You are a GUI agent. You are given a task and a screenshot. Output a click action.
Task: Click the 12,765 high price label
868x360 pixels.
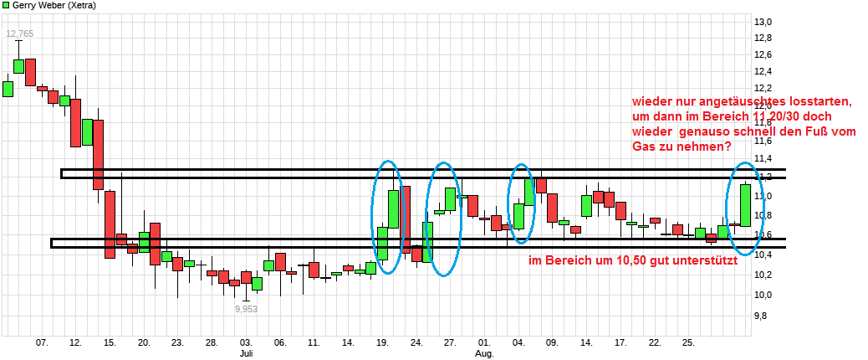point(20,34)
